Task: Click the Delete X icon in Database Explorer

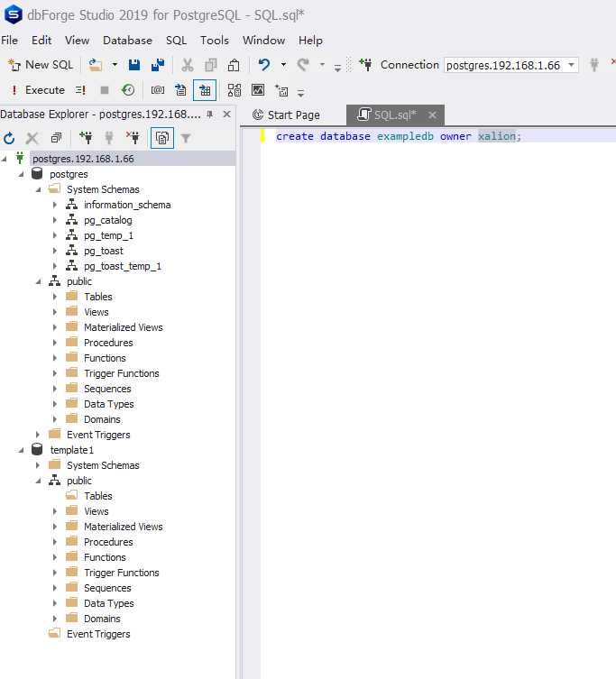Action: point(32,138)
